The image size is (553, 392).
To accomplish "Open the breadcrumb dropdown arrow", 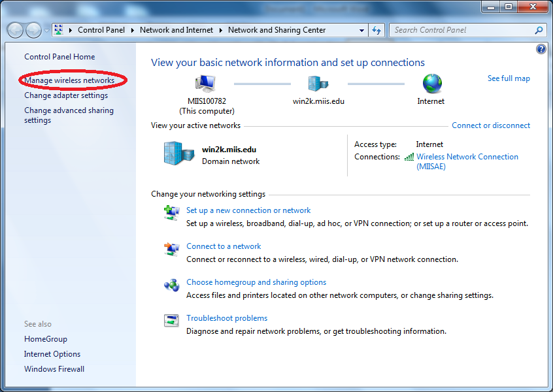I will [363, 29].
